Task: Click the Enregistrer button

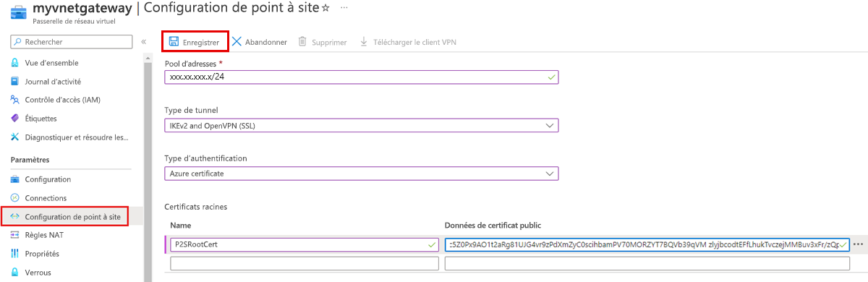Action: click(195, 42)
